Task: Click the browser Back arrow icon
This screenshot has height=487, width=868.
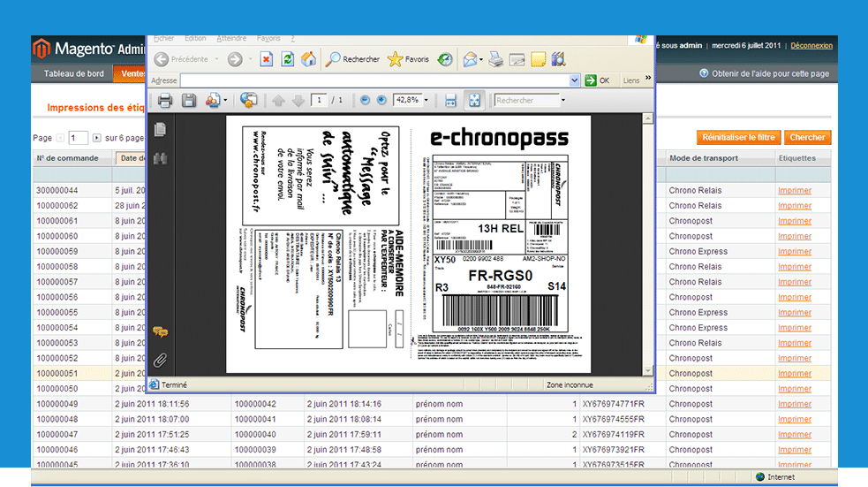Action: (x=161, y=59)
